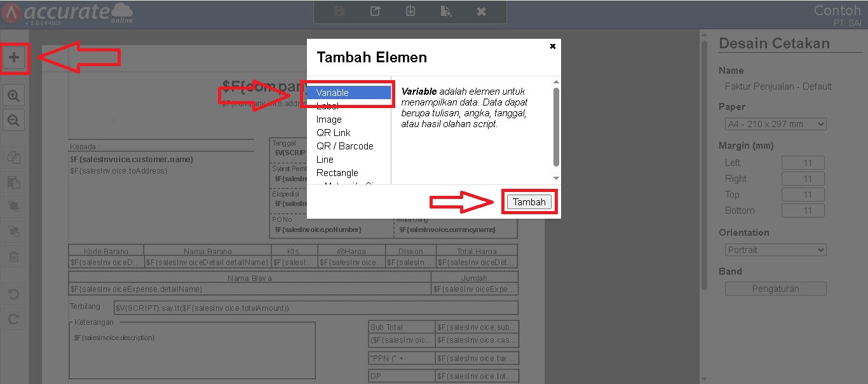
Task: Click the zoom in magnifier icon
Action: click(x=13, y=96)
